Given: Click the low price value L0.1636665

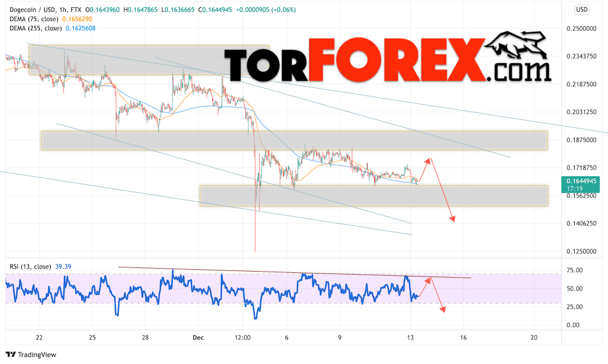Looking at the screenshot, I should (177, 10).
